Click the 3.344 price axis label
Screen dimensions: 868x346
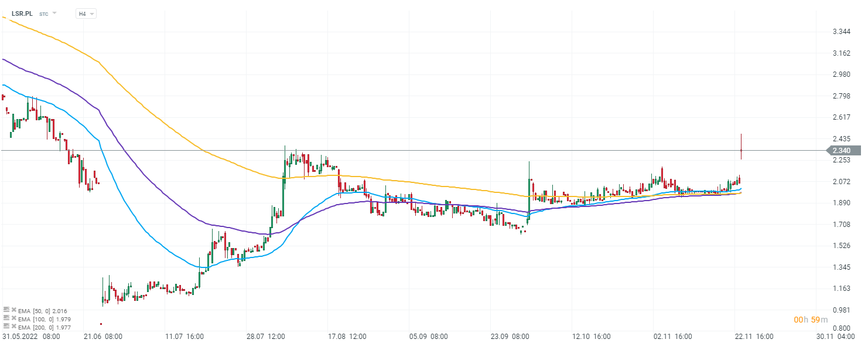tap(841, 32)
